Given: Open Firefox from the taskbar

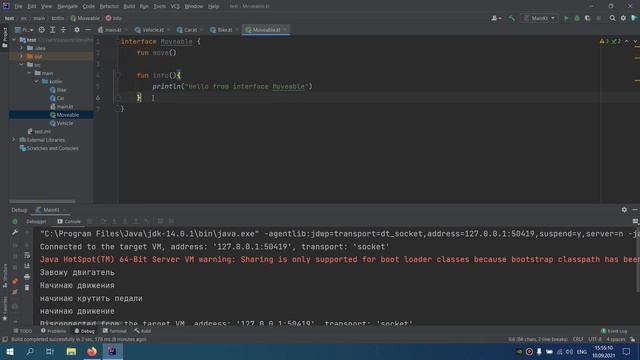Looking at the screenshot, I should pyautogui.click(x=92, y=351).
